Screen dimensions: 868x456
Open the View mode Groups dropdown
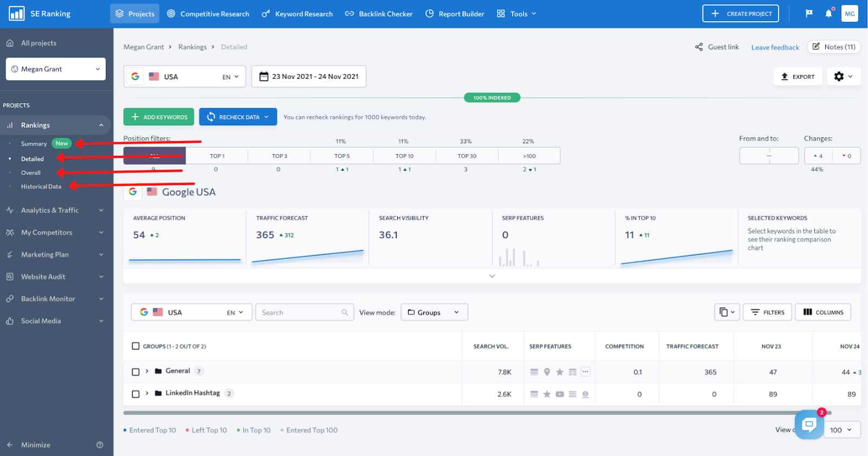click(434, 312)
